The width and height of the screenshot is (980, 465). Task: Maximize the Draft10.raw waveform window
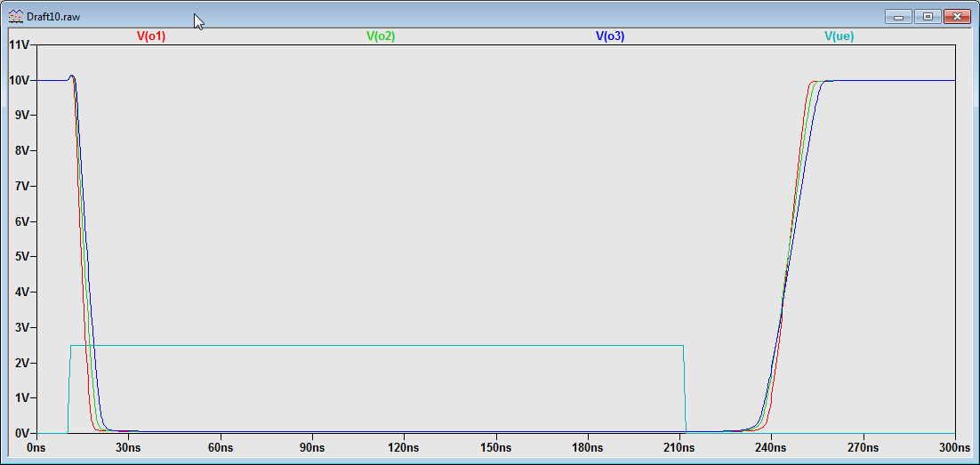[928, 16]
